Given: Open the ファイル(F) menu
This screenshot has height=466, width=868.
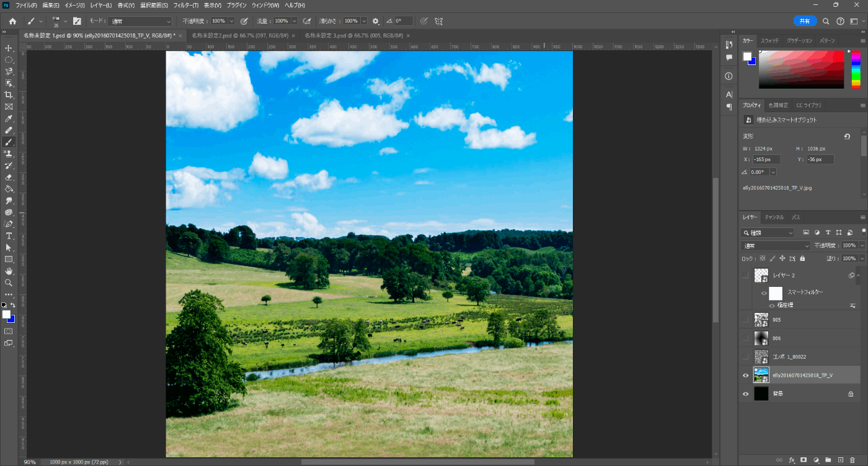Looking at the screenshot, I should point(26,5).
